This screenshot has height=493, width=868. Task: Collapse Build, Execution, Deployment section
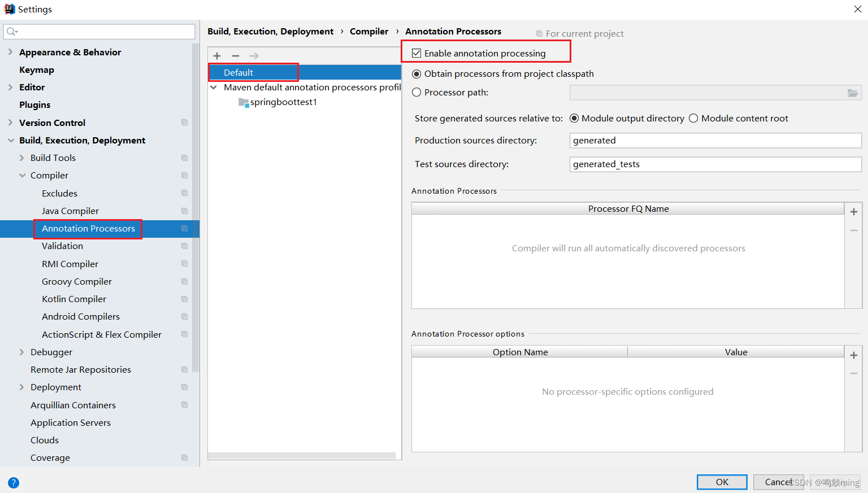(x=11, y=141)
